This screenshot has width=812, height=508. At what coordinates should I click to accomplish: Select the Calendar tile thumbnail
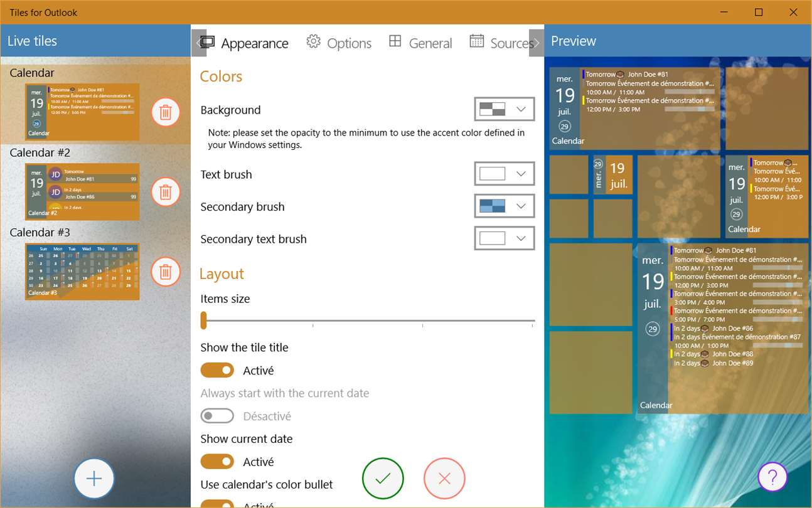point(82,112)
